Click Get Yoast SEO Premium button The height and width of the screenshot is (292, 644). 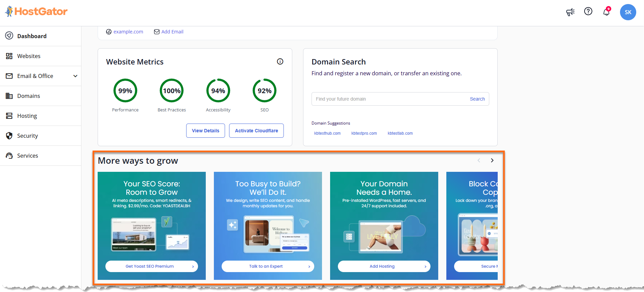(152, 266)
